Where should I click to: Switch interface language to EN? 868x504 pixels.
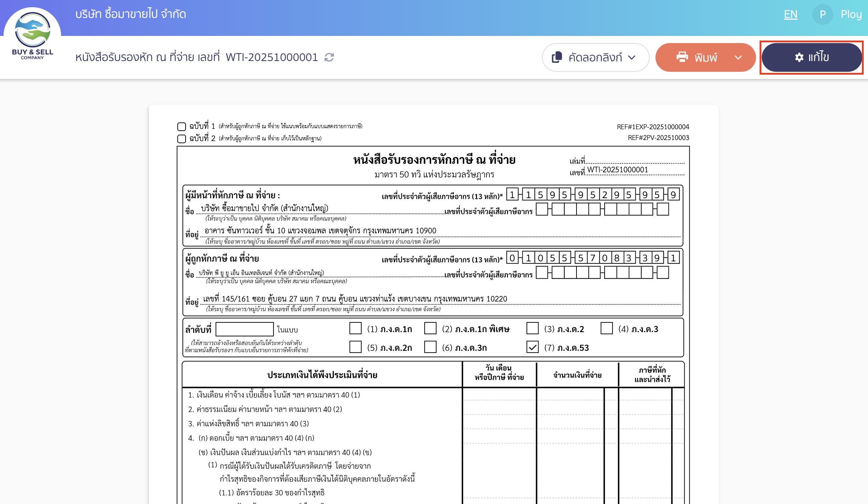click(x=791, y=14)
